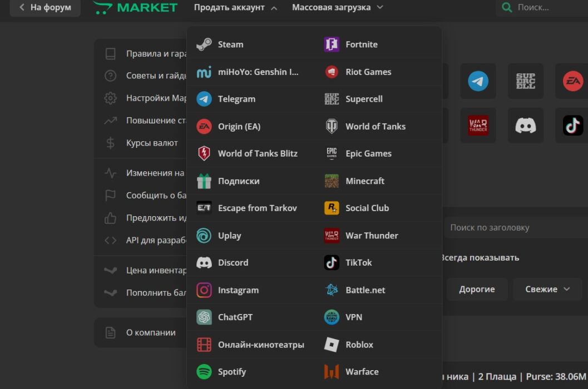Click the Discord icon in the menu
The height and width of the screenshot is (389, 588).
[x=204, y=263]
